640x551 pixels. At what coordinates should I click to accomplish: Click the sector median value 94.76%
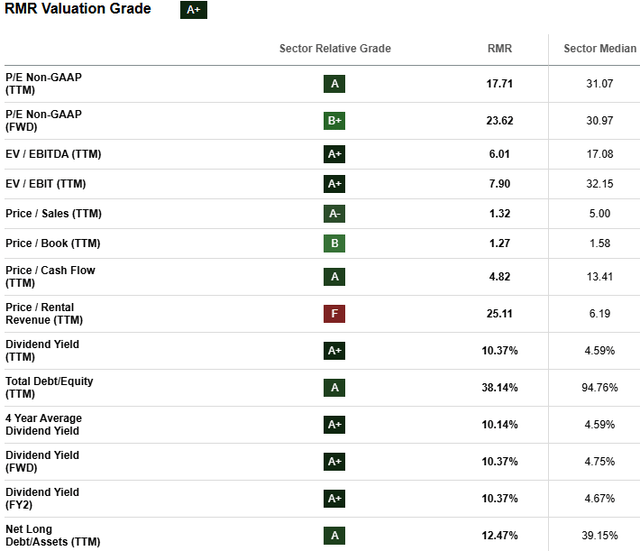tap(600, 388)
